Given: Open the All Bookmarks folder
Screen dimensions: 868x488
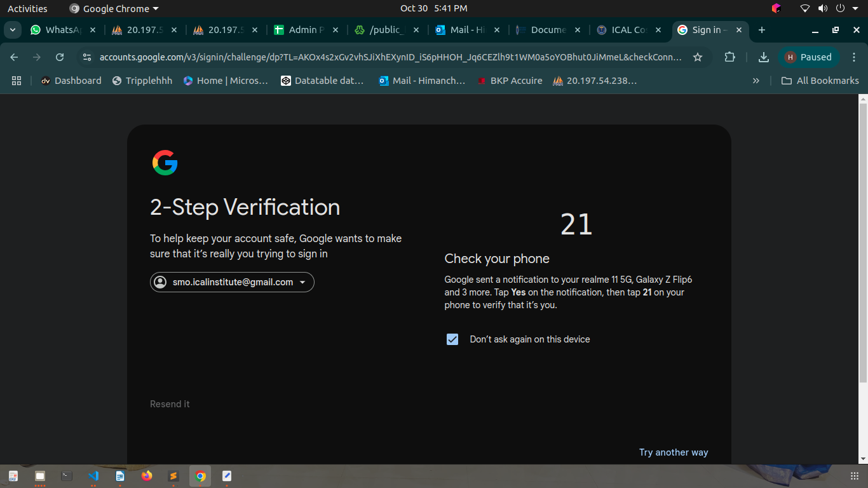Looking at the screenshot, I should click(x=820, y=81).
